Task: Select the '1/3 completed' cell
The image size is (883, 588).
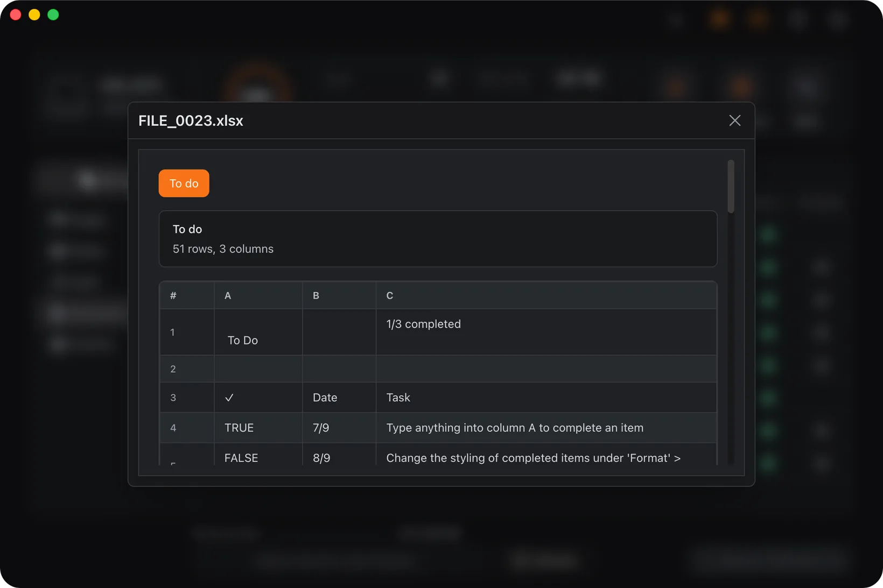Action: (x=546, y=332)
